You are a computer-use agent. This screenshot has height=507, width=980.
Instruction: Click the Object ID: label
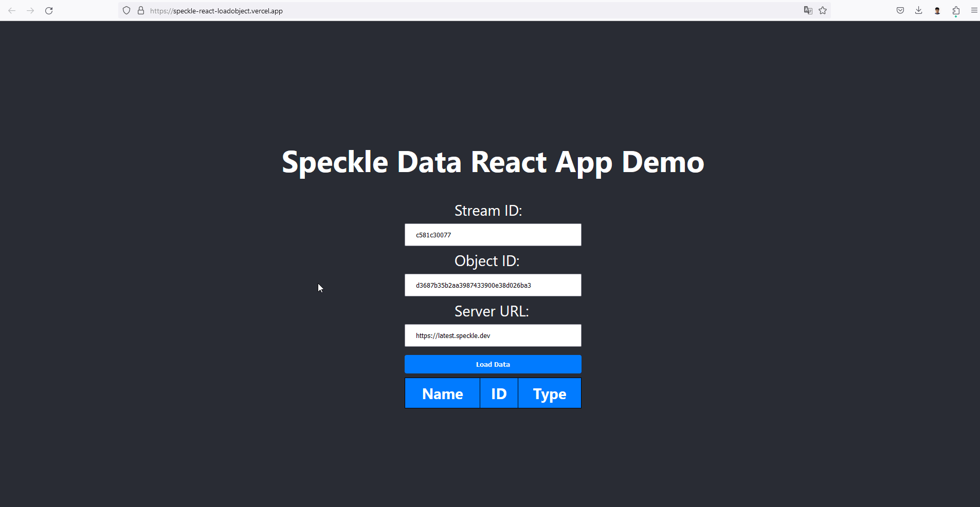tap(487, 261)
